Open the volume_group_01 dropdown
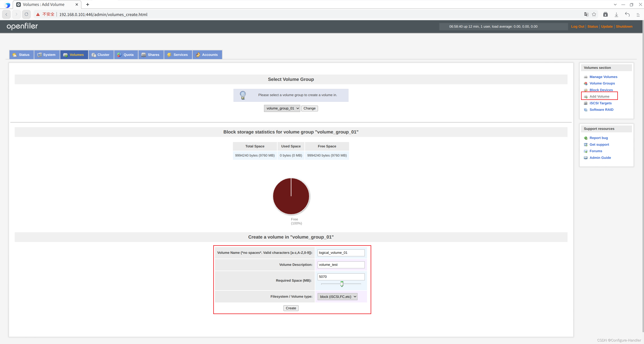The image size is (644, 344). point(282,109)
